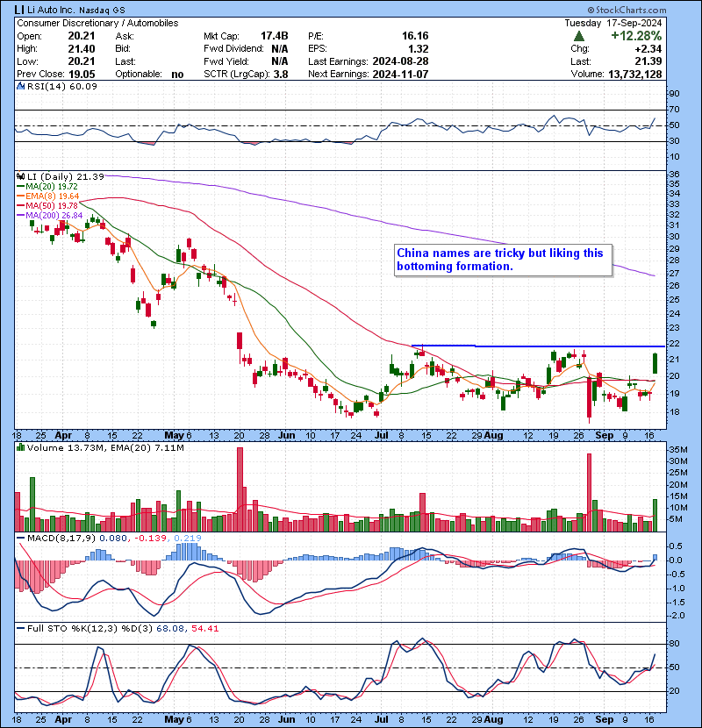702x728 pixels.
Task: Click the 'LI' ticker symbol at top
Action: pyautogui.click(x=19, y=10)
